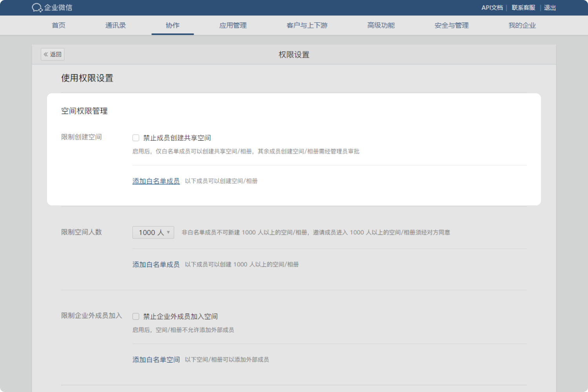Enable 禁止企业外成员加入空间 checkbox

[x=136, y=316]
